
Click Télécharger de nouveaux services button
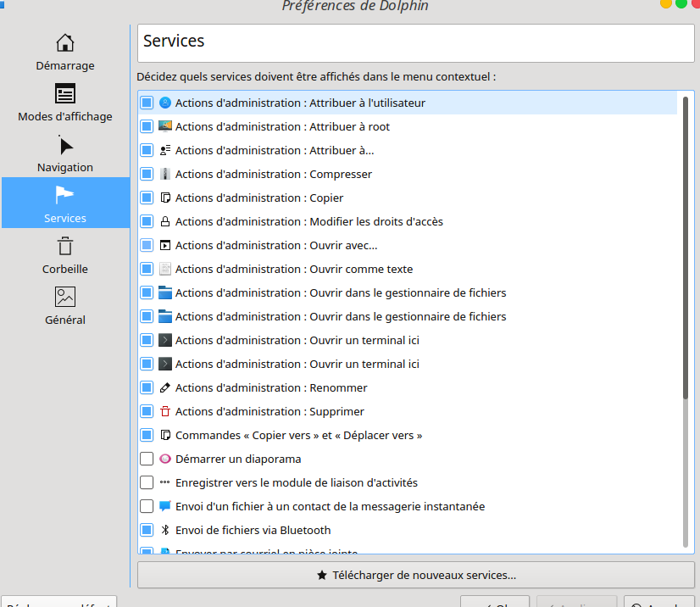coord(415,575)
